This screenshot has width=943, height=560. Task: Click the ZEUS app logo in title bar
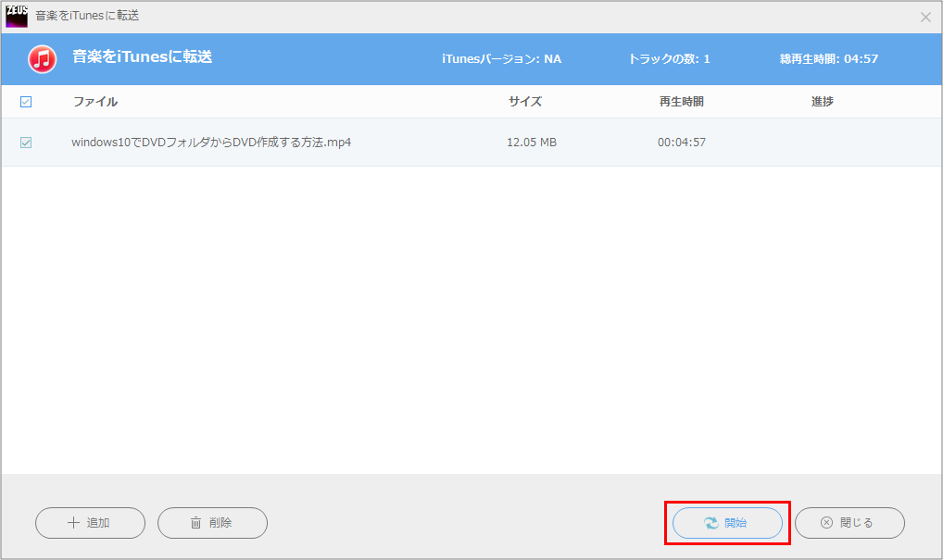coord(17,16)
